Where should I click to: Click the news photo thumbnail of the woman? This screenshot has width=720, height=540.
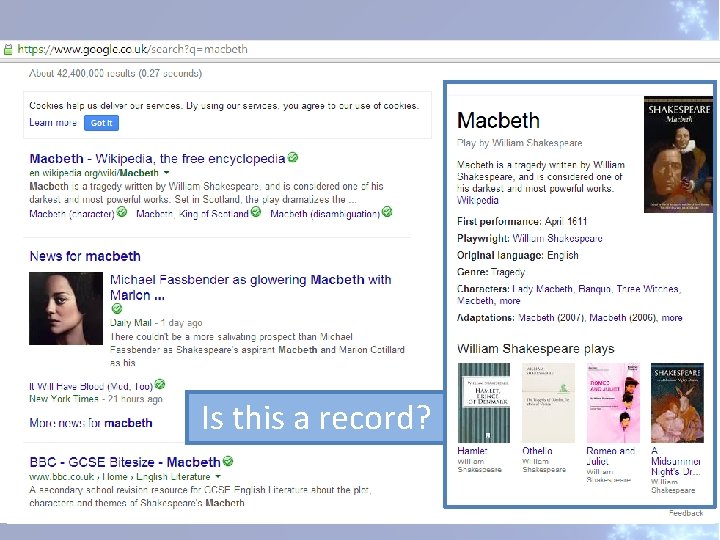pyautogui.click(x=66, y=308)
